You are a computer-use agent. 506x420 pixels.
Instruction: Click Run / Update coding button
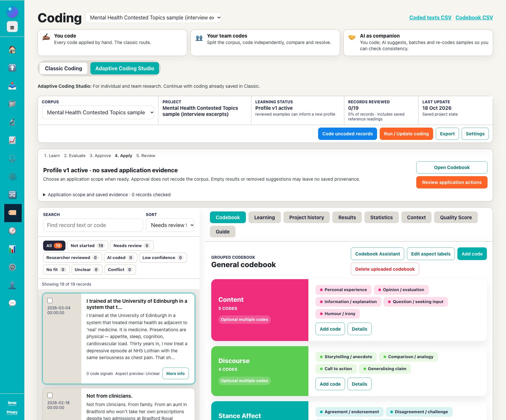(x=406, y=134)
